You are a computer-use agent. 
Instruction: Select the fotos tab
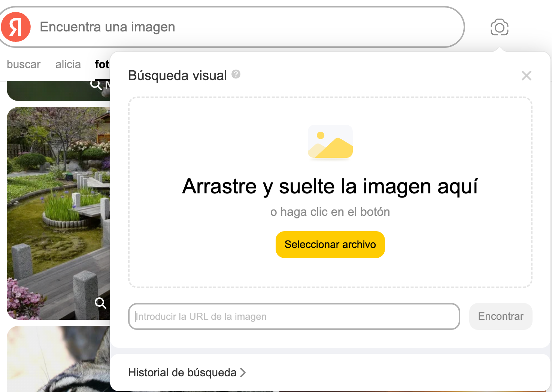point(102,64)
